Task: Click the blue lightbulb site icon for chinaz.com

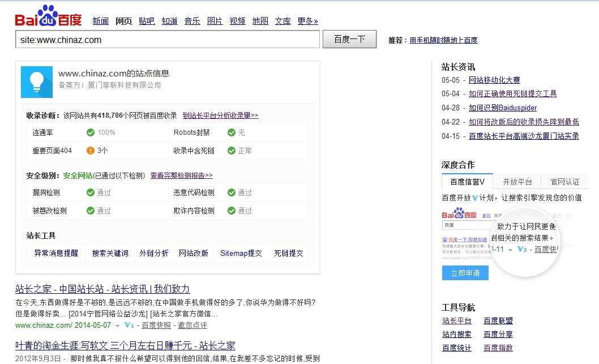Action: 36,83
